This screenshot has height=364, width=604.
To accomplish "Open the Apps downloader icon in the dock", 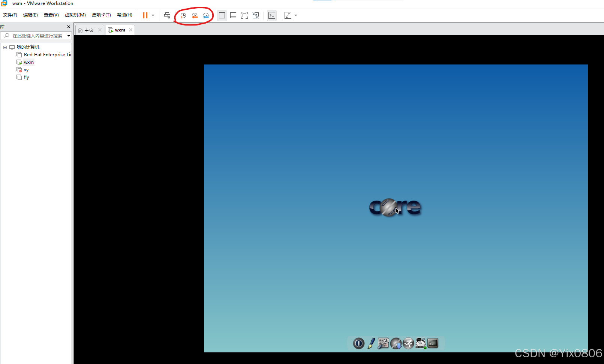I will click(396, 343).
